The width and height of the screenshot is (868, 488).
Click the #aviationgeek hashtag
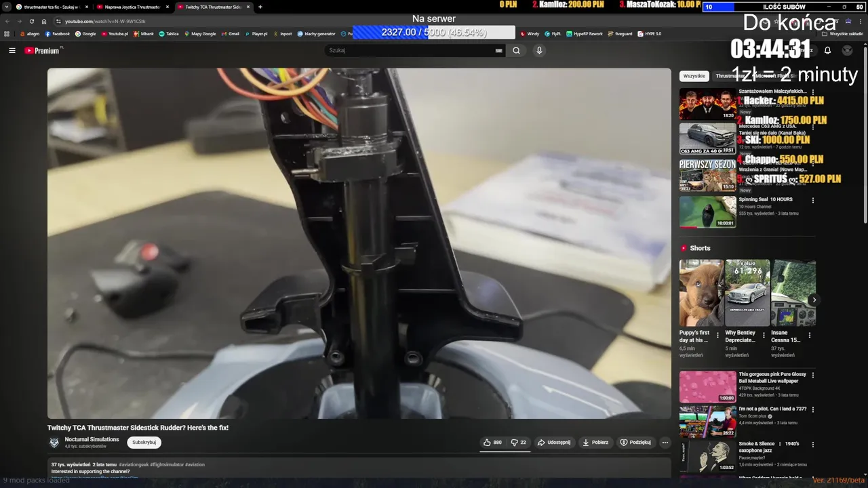pyautogui.click(x=133, y=465)
